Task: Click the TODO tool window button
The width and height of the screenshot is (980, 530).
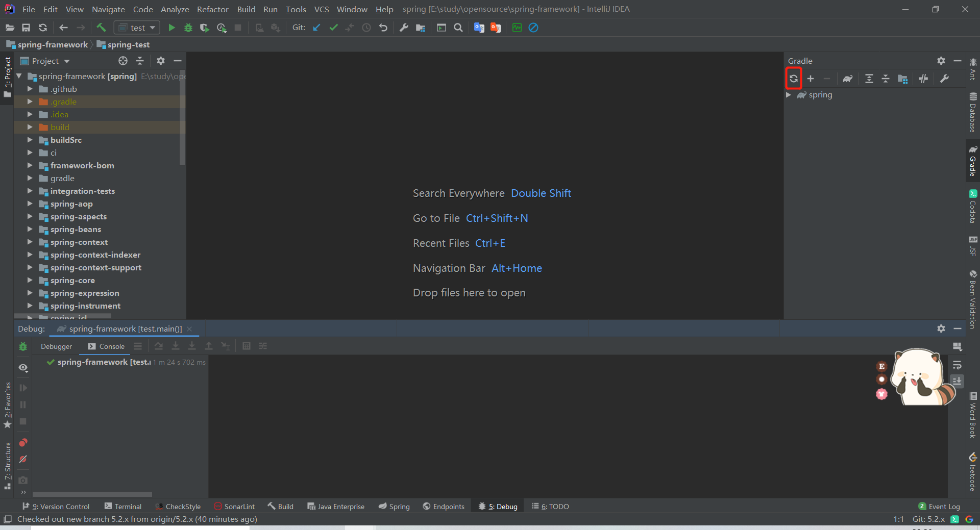Action: tap(550, 507)
